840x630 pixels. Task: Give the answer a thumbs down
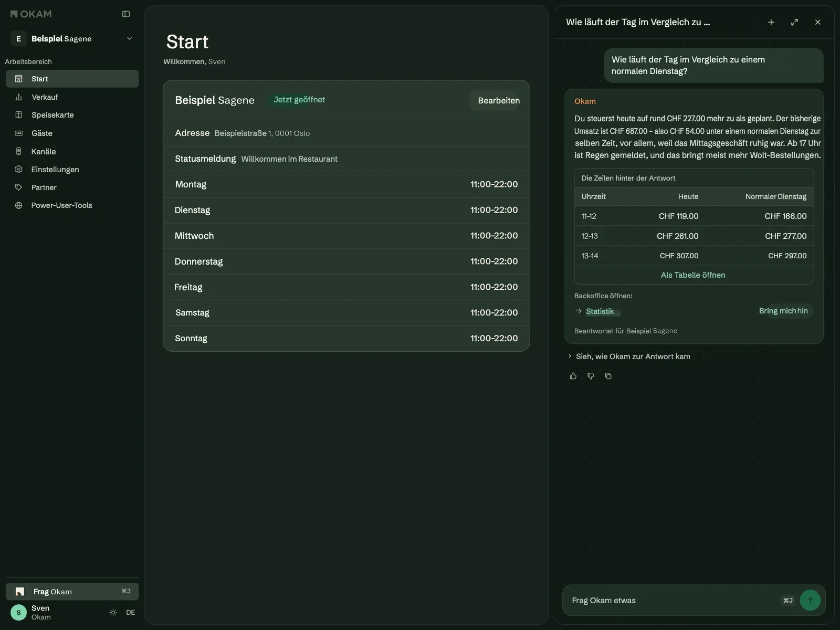pyautogui.click(x=591, y=376)
